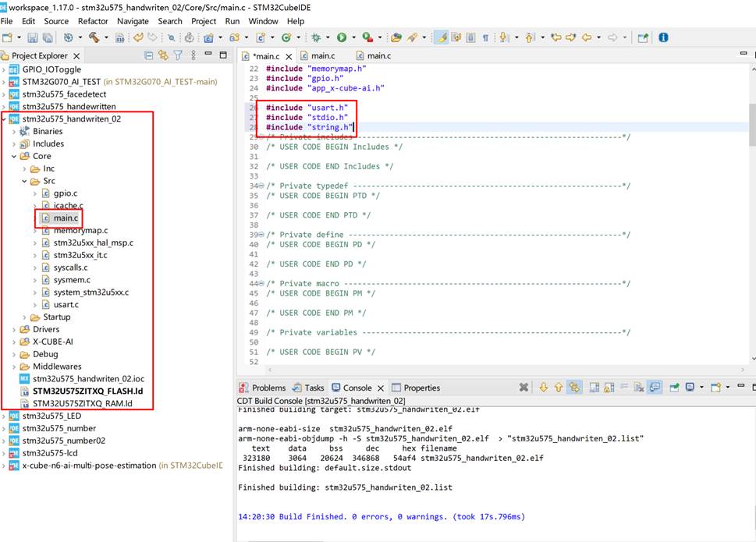This screenshot has width=756, height=542.
Task: Click the Open Element folder icon
Action: click(396, 37)
